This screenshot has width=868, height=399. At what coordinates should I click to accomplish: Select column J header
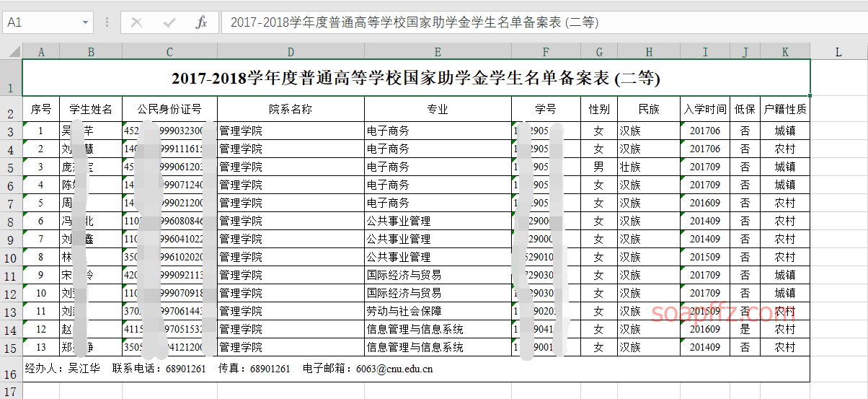pos(745,51)
